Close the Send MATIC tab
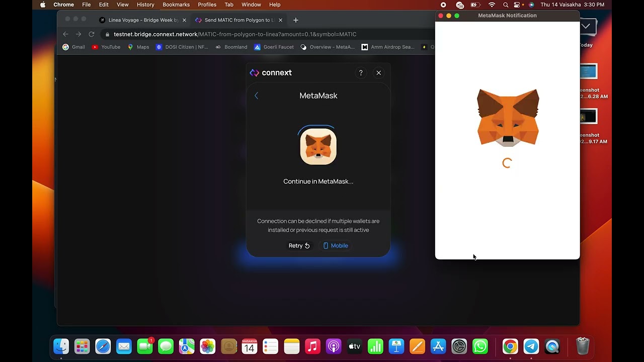The height and width of the screenshot is (362, 644). click(280, 20)
